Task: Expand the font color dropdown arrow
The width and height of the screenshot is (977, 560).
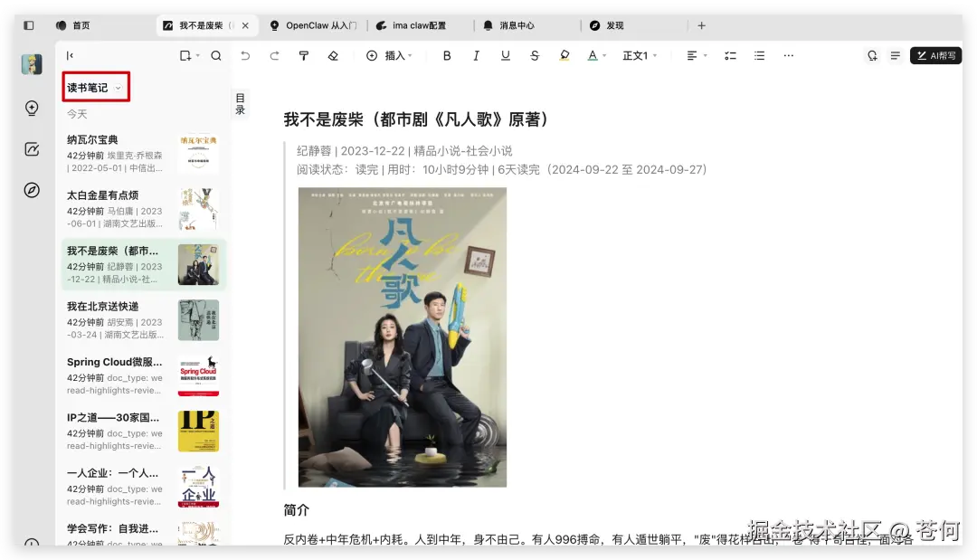Action: pos(604,56)
